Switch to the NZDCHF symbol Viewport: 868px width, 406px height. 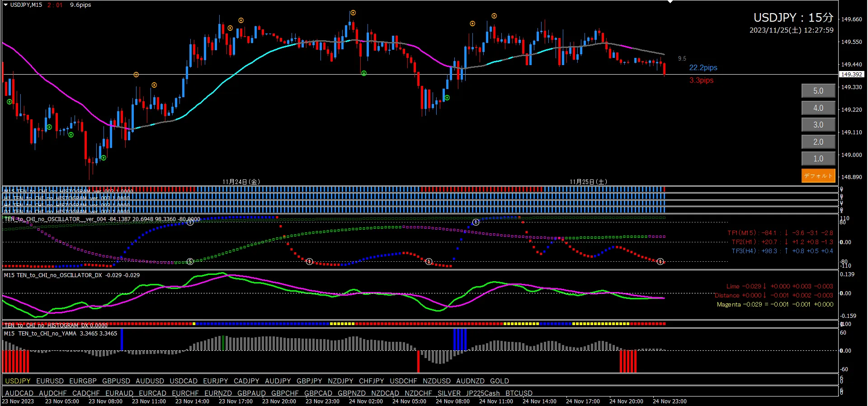tap(418, 393)
